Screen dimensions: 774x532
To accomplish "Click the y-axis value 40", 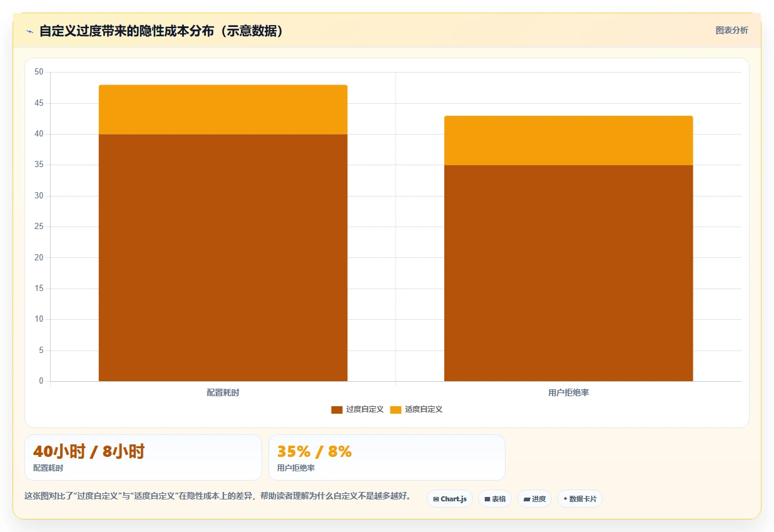I will 39,134.
